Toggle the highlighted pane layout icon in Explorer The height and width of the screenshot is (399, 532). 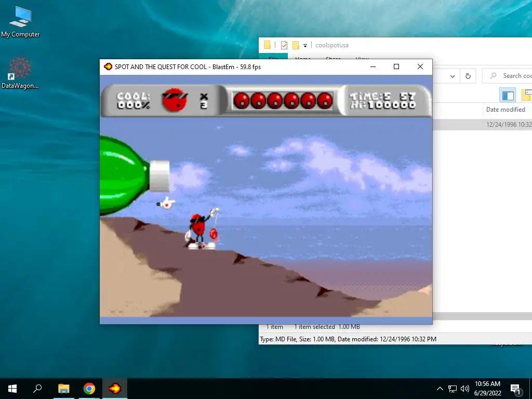[508, 96]
